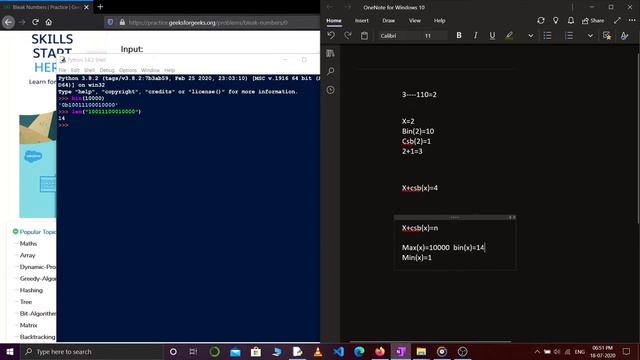The image size is (640, 360).
Task: Open the Hashing topic link
Action: tap(31, 290)
